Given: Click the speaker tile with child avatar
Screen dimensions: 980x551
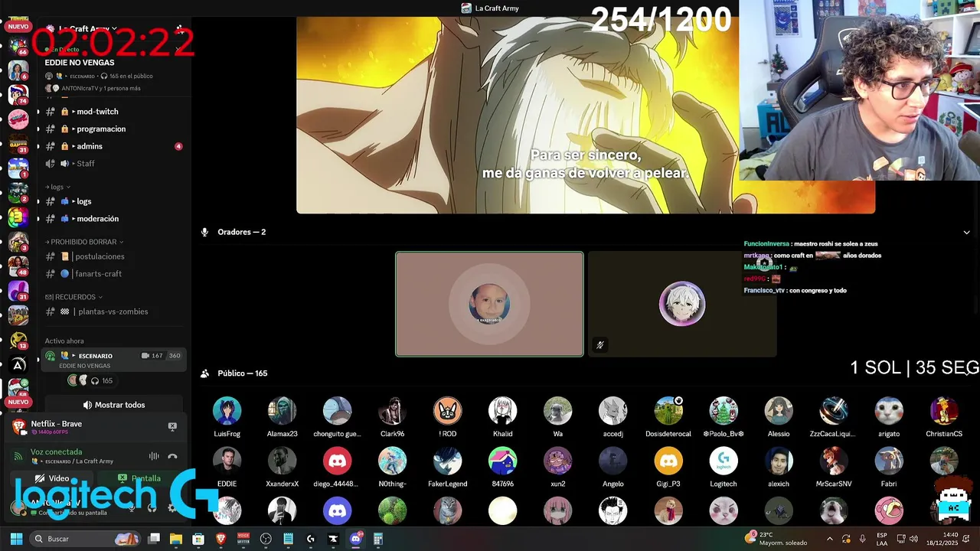Looking at the screenshot, I should [489, 304].
